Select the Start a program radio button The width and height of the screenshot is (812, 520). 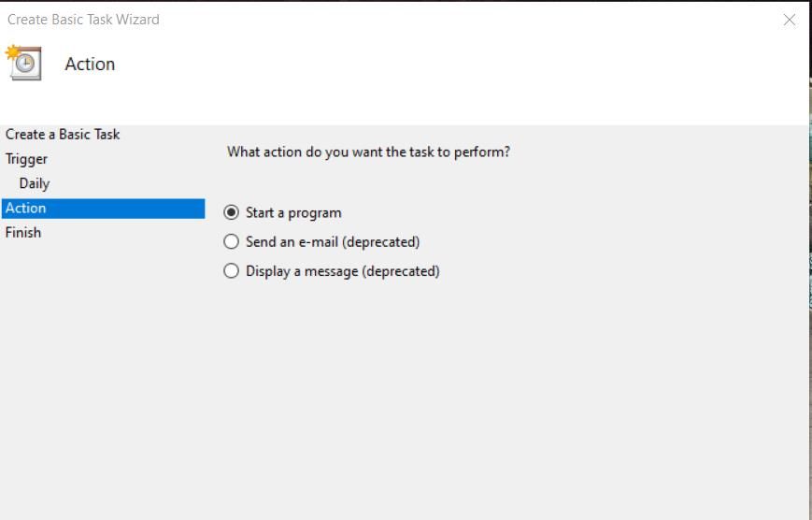[232, 212]
